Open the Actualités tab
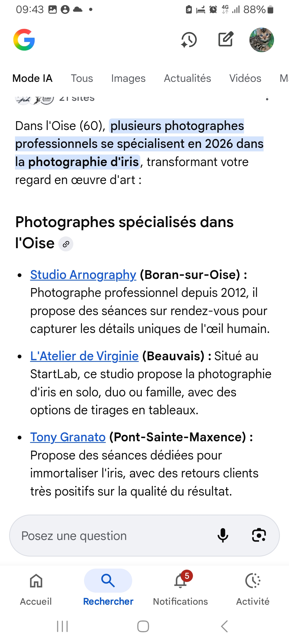 (x=187, y=78)
